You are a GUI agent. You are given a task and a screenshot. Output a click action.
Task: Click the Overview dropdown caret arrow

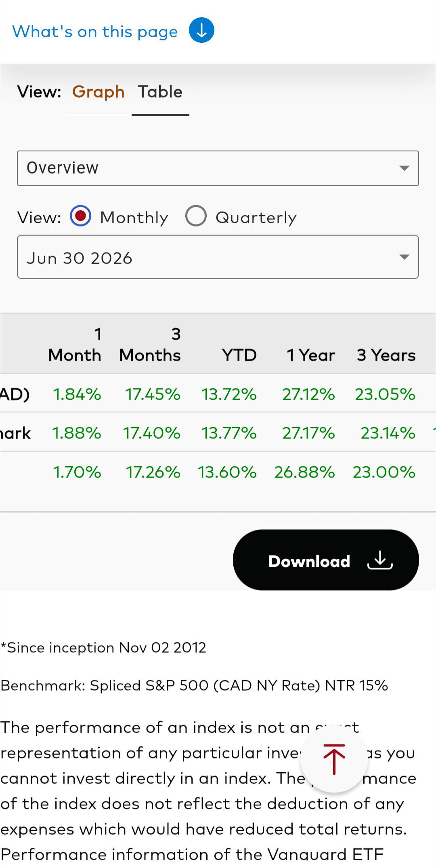pyautogui.click(x=404, y=168)
